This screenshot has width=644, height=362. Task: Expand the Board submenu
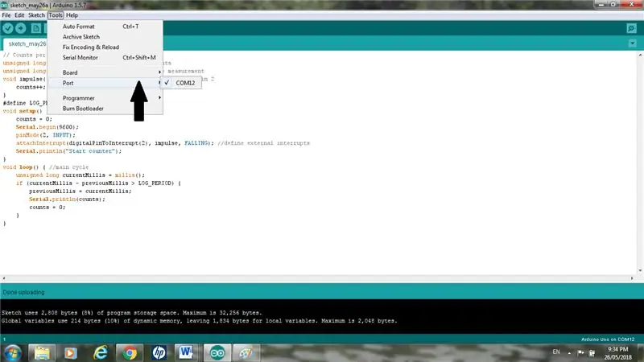pyautogui.click(x=105, y=72)
